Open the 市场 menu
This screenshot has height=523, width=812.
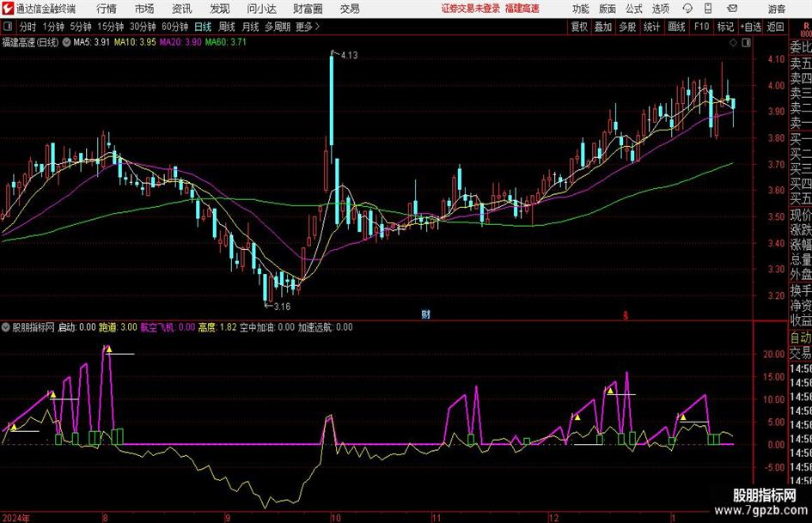point(144,9)
